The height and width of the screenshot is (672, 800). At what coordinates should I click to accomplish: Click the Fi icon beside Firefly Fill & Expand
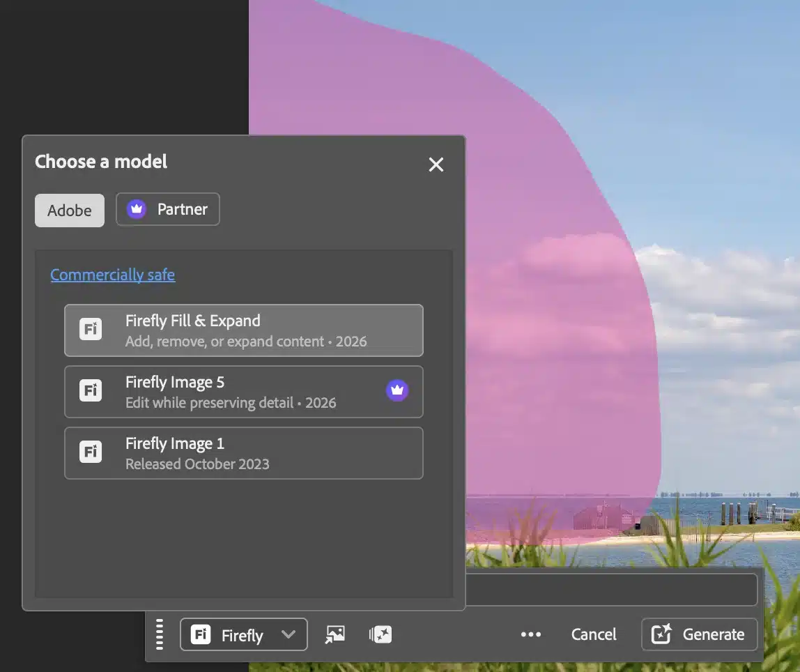pyautogui.click(x=91, y=329)
